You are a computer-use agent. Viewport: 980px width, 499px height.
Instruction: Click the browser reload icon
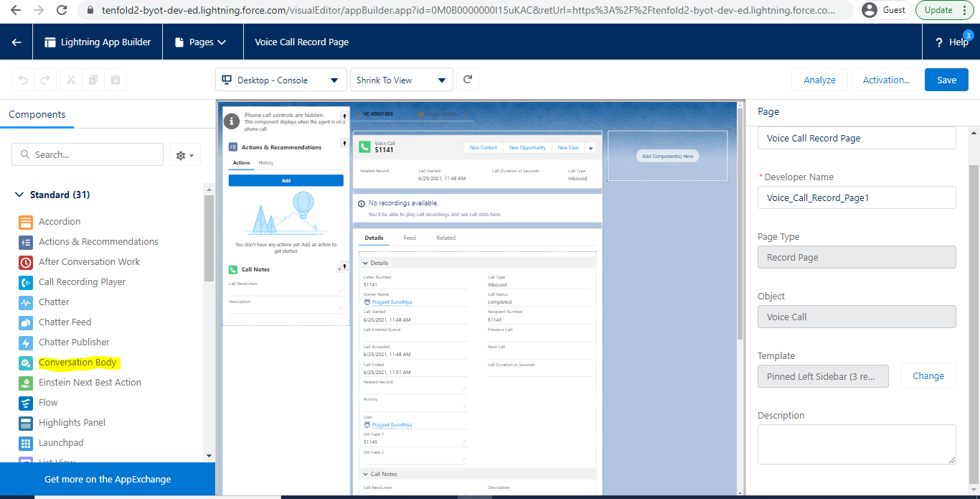pyautogui.click(x=62, y=10)
